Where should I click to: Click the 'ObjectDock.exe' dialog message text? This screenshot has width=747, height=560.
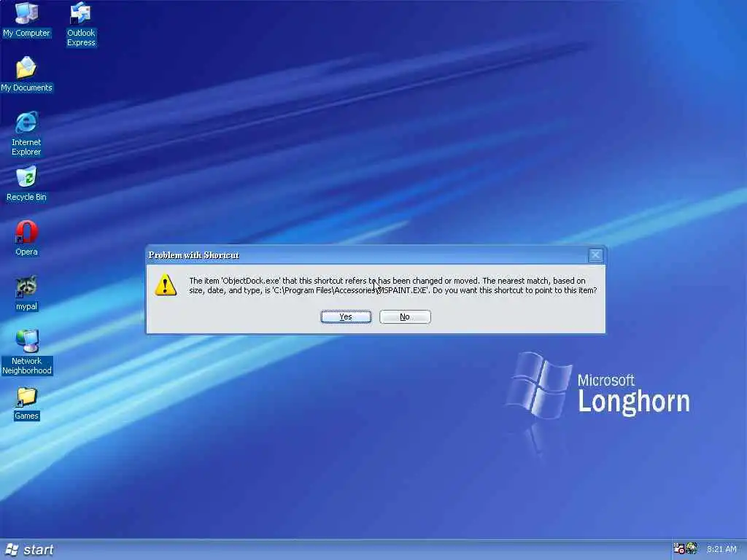pos(393,285)
